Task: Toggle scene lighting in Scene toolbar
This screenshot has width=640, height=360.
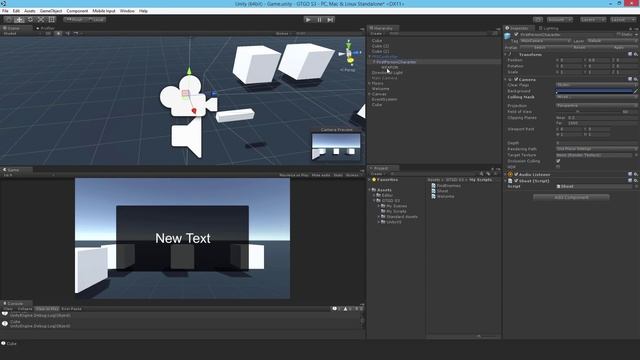Action: (x=58, y=33)
